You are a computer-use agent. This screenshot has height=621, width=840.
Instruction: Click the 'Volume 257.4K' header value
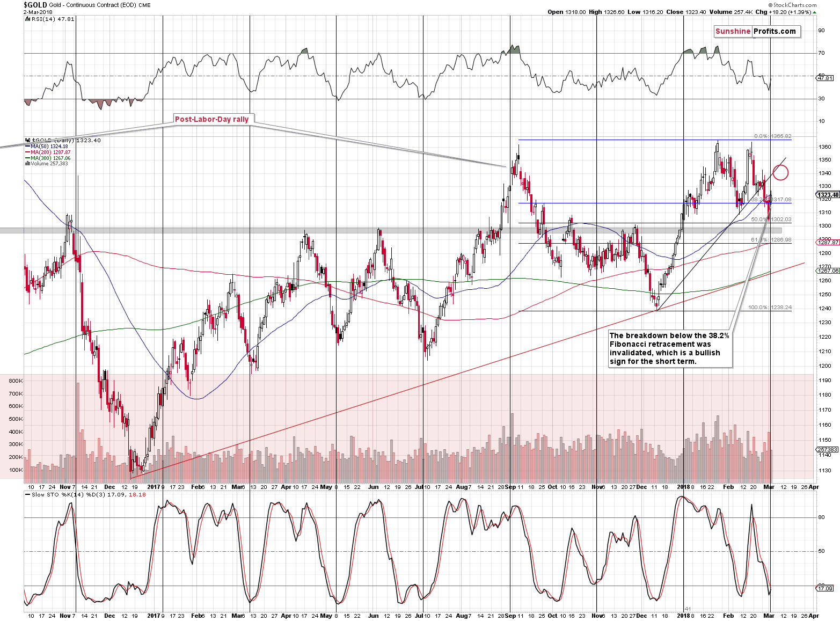(731, 12)
